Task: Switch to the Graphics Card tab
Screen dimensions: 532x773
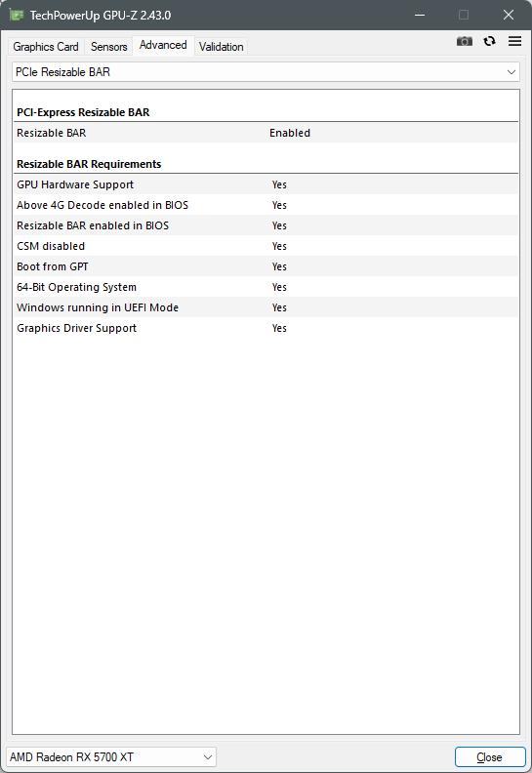Action: [46, 47]
